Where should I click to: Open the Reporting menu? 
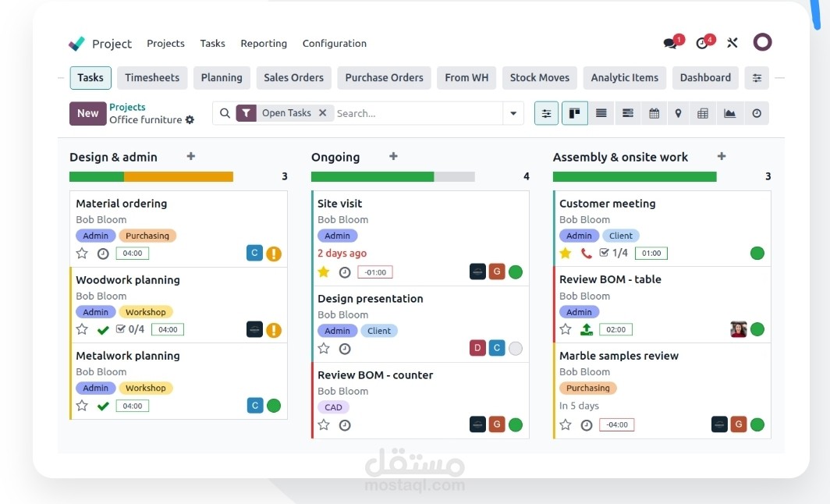coord(264,44)
